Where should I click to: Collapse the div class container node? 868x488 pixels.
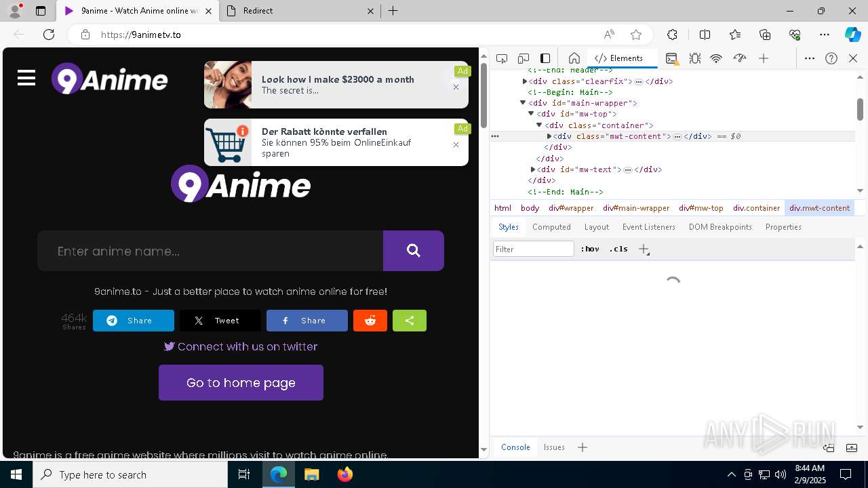[x=539, y=125]
